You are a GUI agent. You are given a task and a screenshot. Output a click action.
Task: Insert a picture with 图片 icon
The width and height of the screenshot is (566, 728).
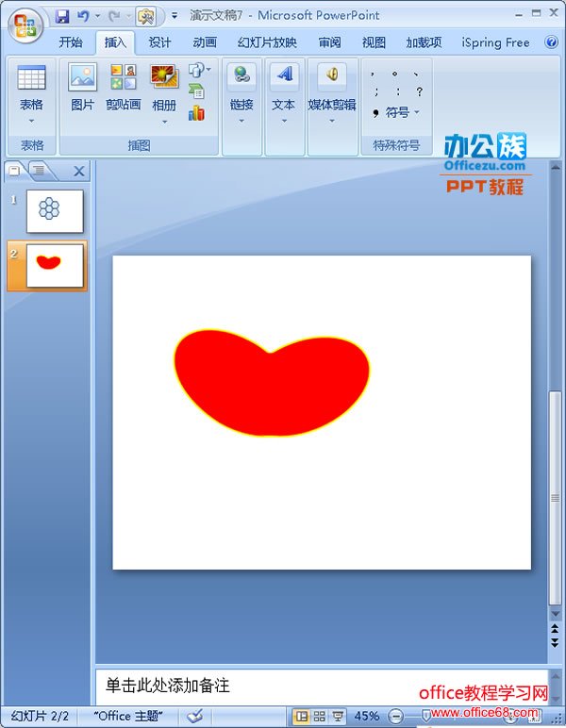click(83, 77)
